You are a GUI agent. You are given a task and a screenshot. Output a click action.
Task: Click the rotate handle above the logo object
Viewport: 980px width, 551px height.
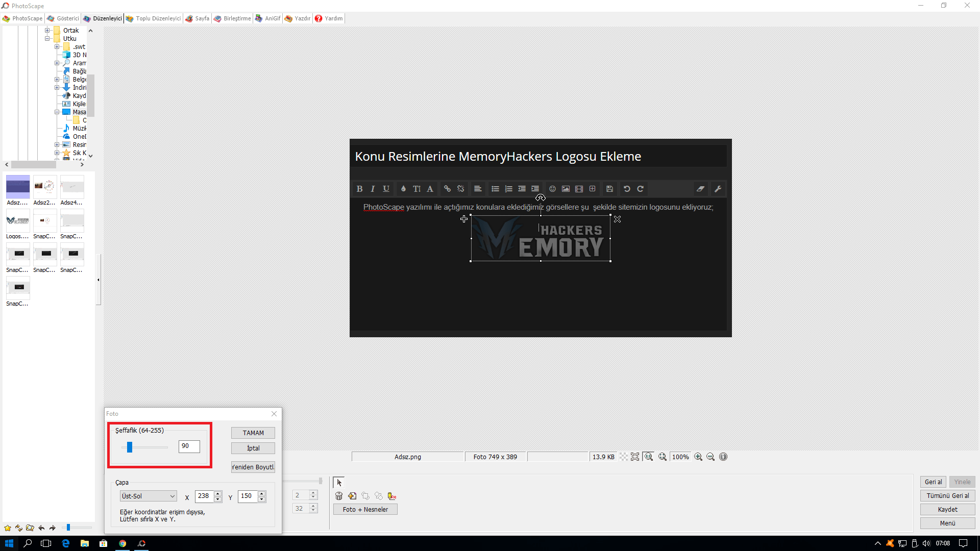point(541,197)
